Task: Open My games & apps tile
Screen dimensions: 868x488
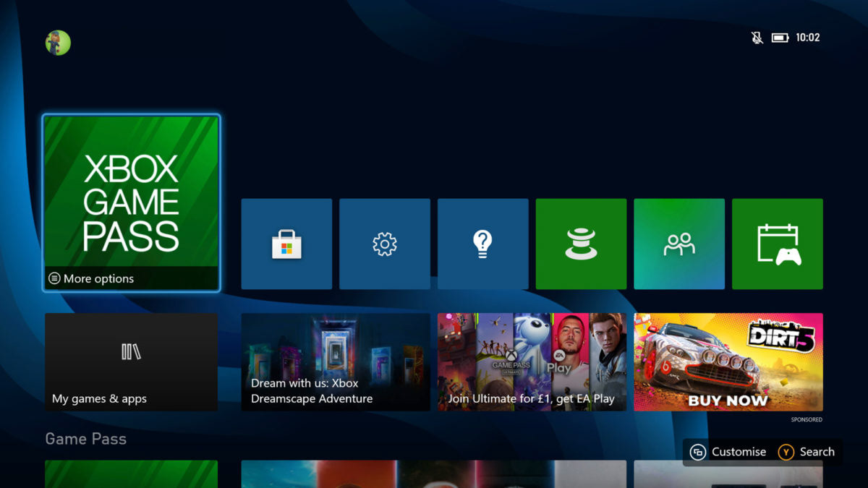Action: tap(131, 362)
